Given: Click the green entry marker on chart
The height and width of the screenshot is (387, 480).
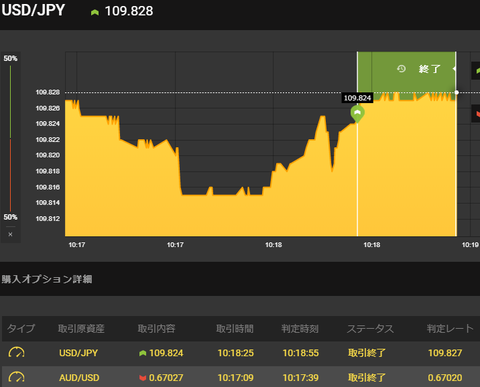Looking at the screenshot, I should [357, 114].
